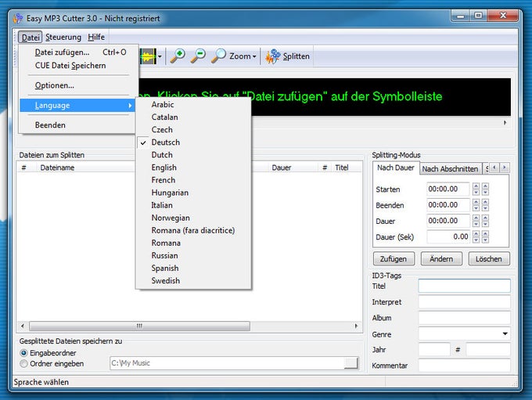Click the Splitten toolbar button
Viewport: 532px width, 400px height.
(287, 56)
